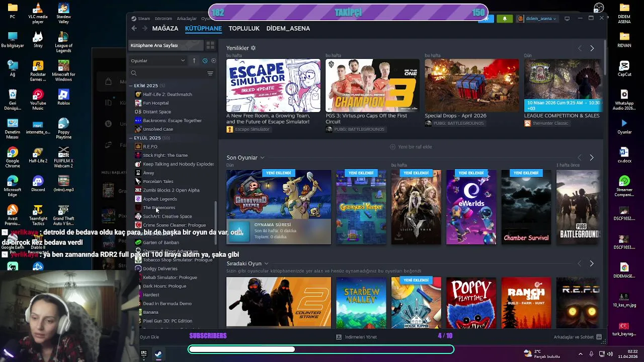Open Chamber Survival game card
Screen dimensions: 644x362
[526, 207]
